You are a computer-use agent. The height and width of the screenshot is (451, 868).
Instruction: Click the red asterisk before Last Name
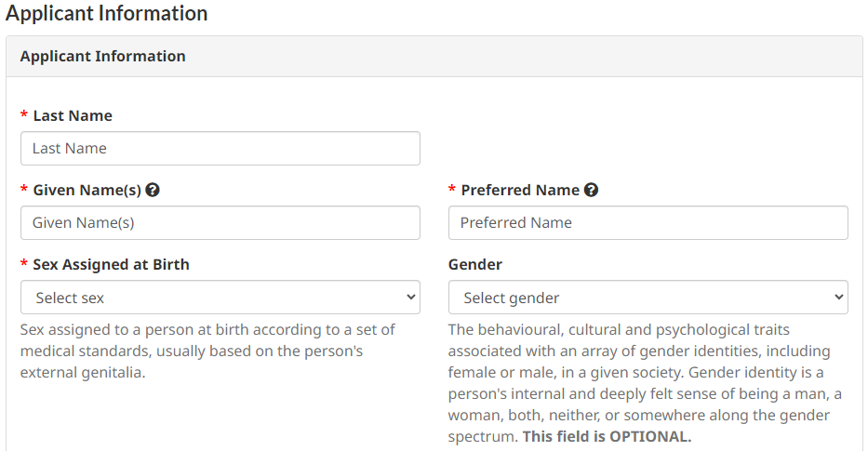24,116
